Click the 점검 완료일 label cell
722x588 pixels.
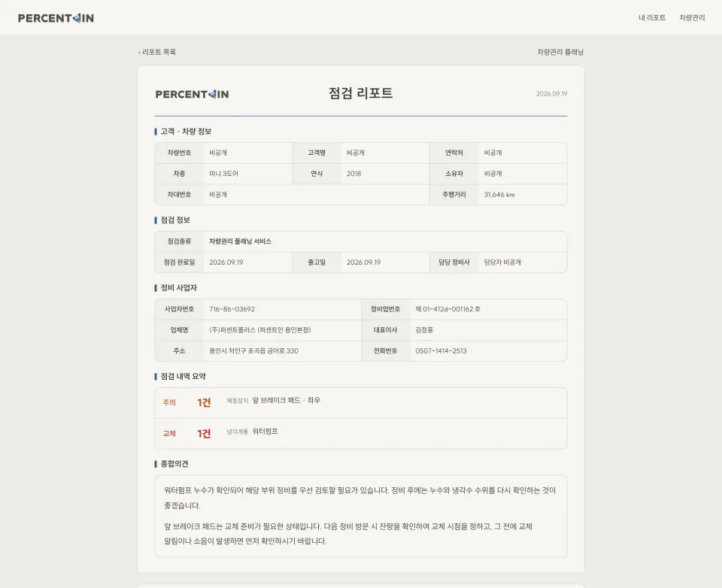coord(179,262)
